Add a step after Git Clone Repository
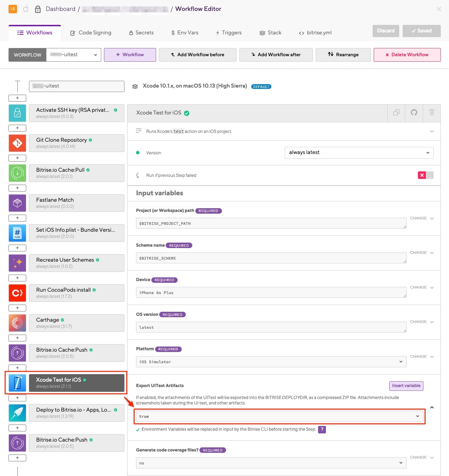449x476 pixels. tap(17, 158)
